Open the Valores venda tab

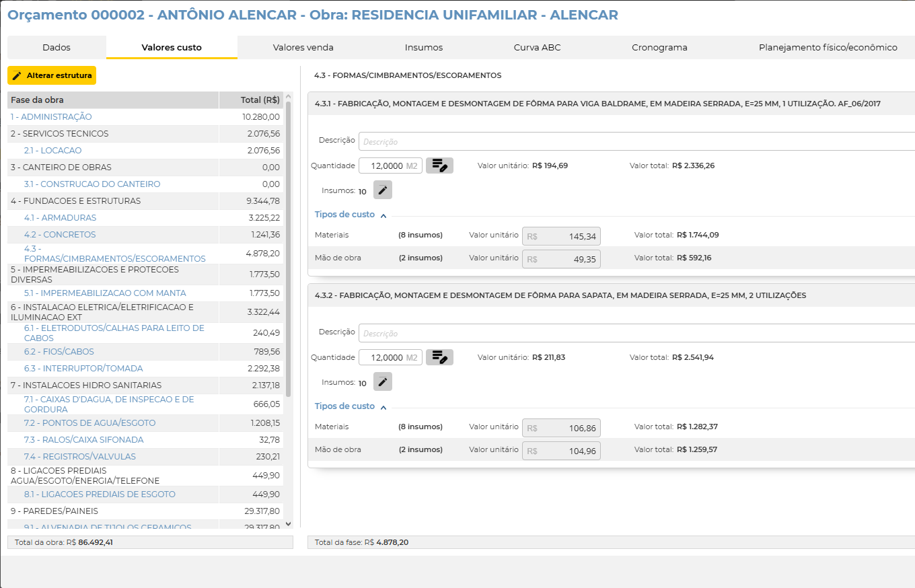[303, 48]
